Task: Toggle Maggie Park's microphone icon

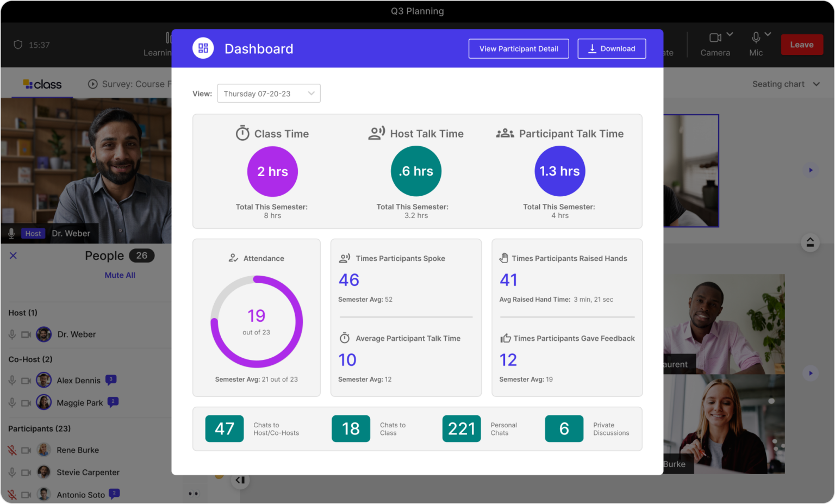Action: [x=12, y=403]
